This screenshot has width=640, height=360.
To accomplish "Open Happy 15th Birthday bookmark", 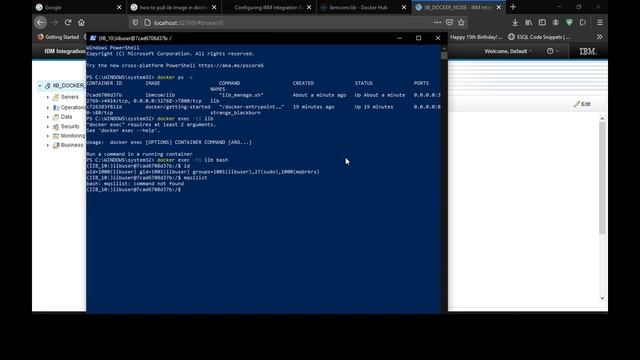I will [476, 37].
